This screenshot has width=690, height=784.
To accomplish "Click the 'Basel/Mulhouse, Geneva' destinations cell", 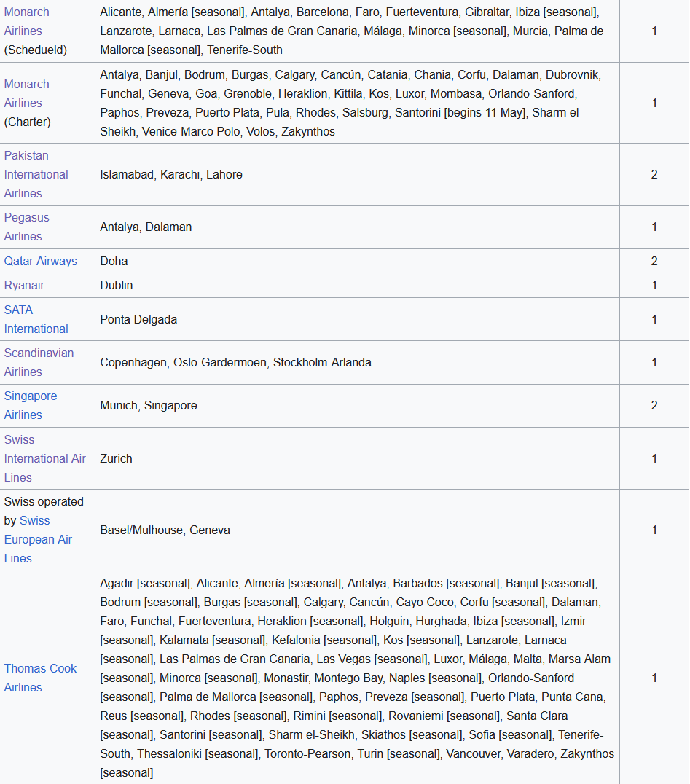I will click(165, 530).
